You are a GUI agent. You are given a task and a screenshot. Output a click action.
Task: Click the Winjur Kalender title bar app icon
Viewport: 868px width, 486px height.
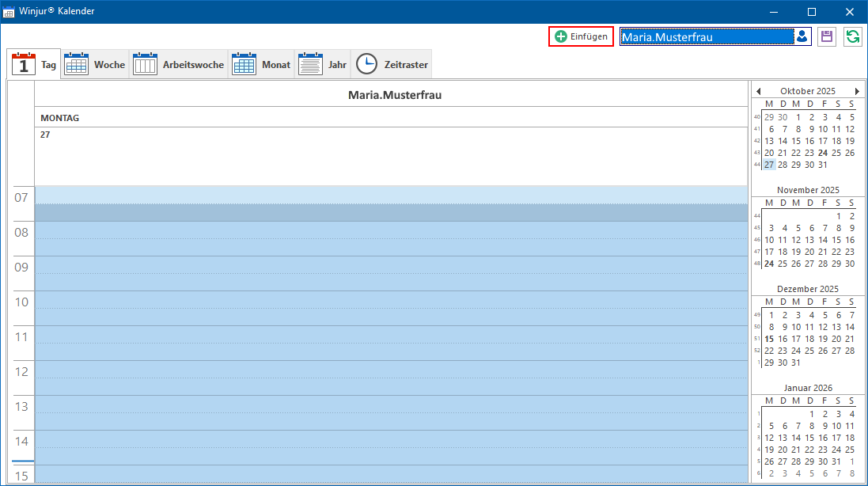tap(8, 12)
